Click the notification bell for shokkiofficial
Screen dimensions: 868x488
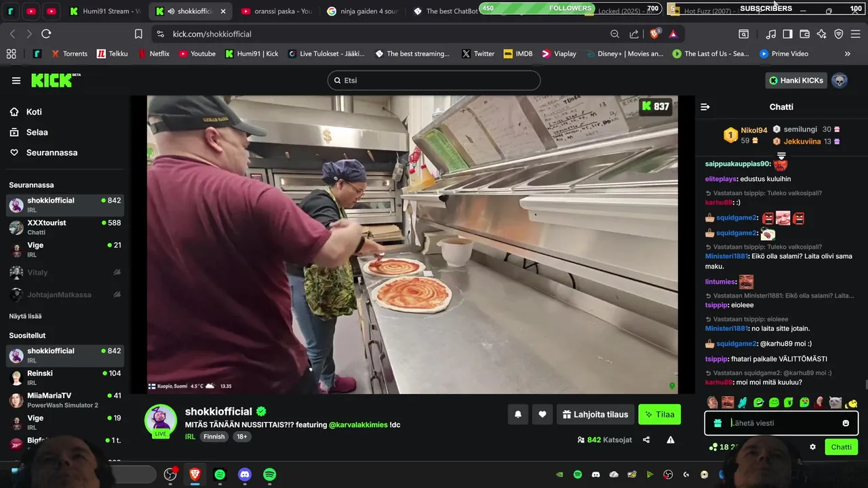518,415
